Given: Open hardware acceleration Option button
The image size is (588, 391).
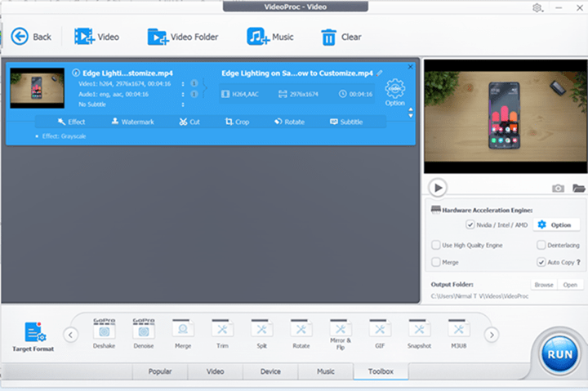Looking at the screenshot, I should [555, 225].
